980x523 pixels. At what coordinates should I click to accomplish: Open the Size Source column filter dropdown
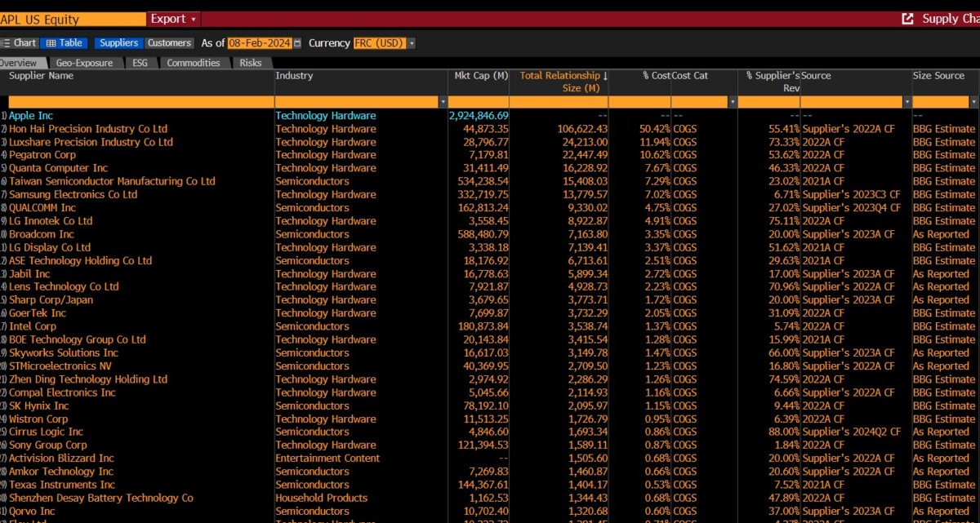pyautogui.click(x=974, y=100)
